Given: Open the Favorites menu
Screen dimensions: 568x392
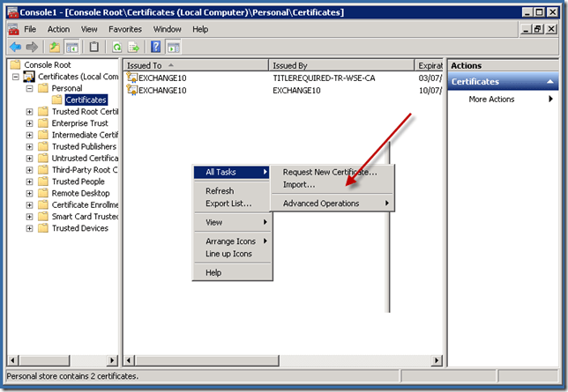Looking at the screenshot, I should point(124,29).
